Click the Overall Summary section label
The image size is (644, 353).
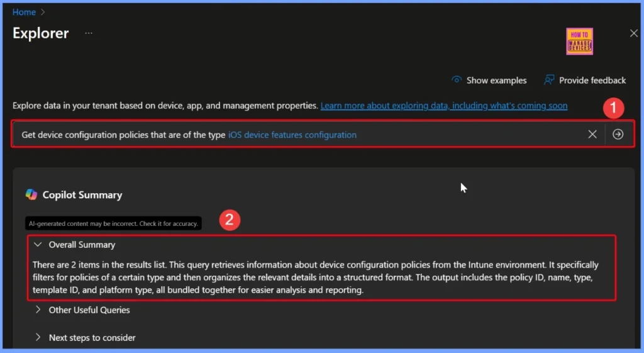point(82,245)
